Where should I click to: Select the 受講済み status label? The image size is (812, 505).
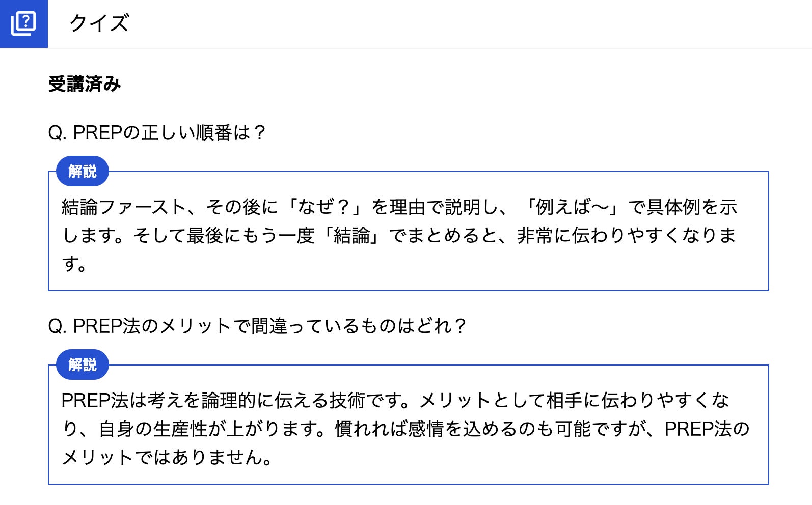coord(85,85)
